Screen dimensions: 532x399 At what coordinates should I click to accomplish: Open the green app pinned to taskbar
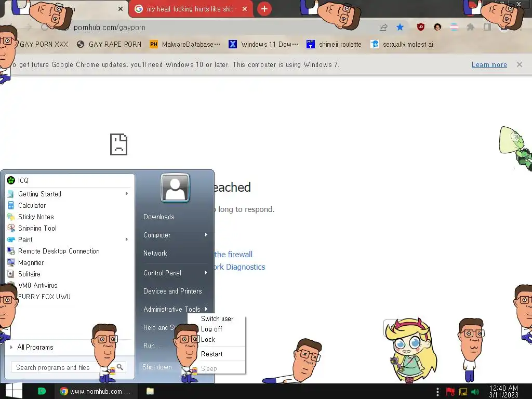(42, 391)
